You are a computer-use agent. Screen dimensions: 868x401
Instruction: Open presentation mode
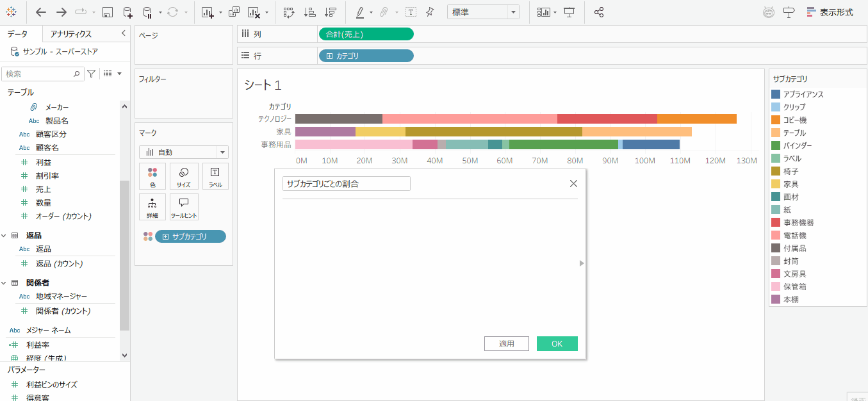569,12
